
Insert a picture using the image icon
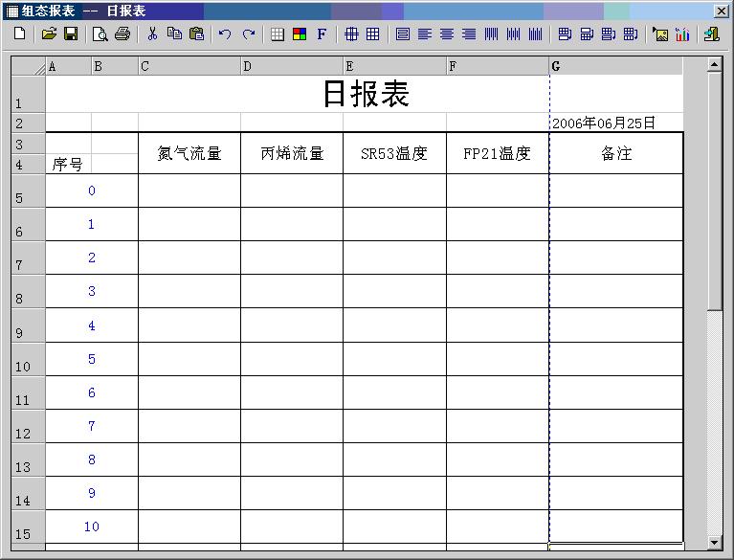[660, 34]
